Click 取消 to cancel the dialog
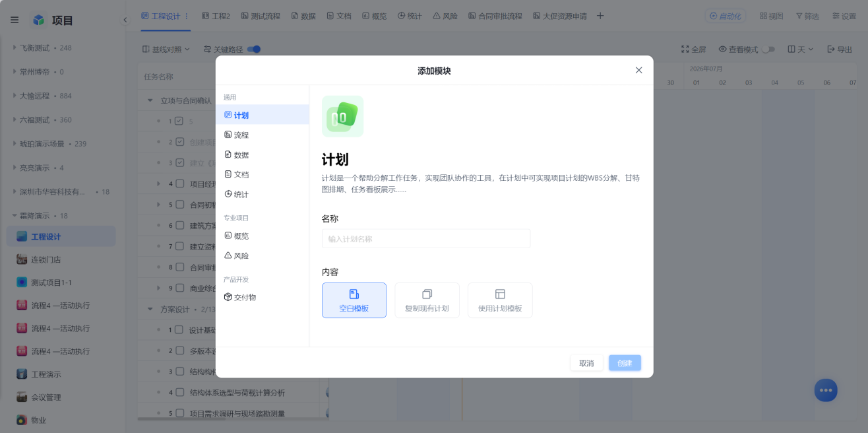This screenshot has height=433, width=868. 586,363
